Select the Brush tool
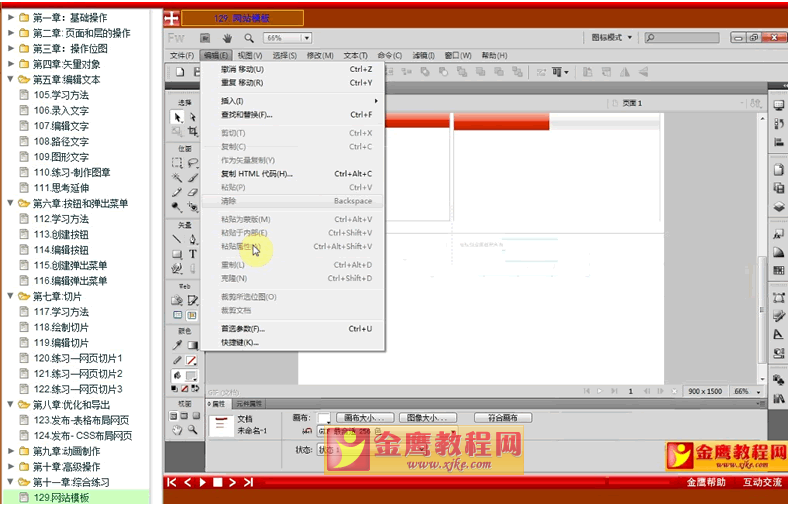 [192, 177]
